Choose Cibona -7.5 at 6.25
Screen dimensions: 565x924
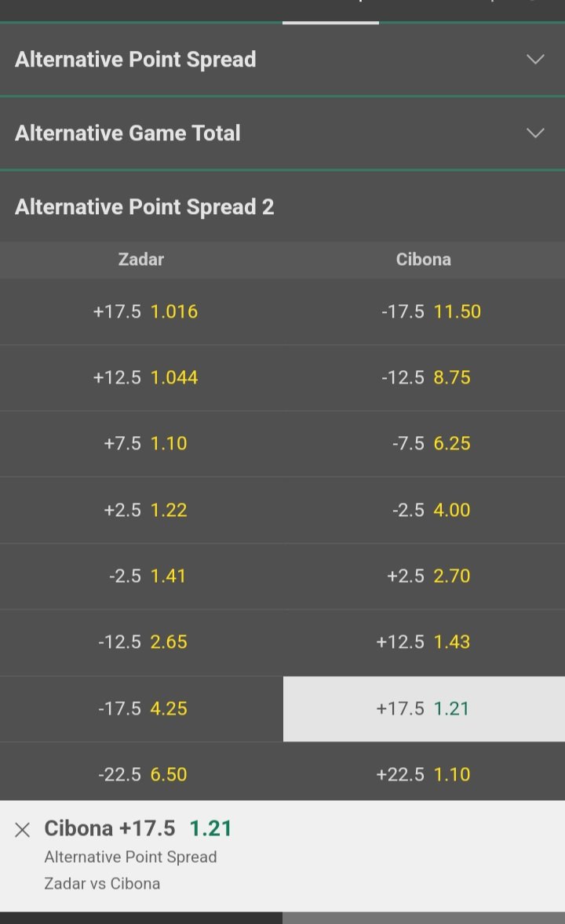tap(424, 443)
